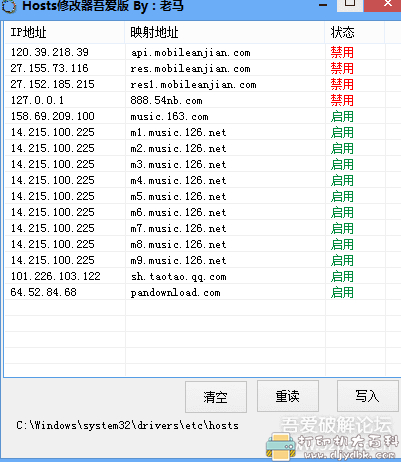401x462 pixels.
Task: Select IP 27.155.73.116 cell
Action: (49, 68)
